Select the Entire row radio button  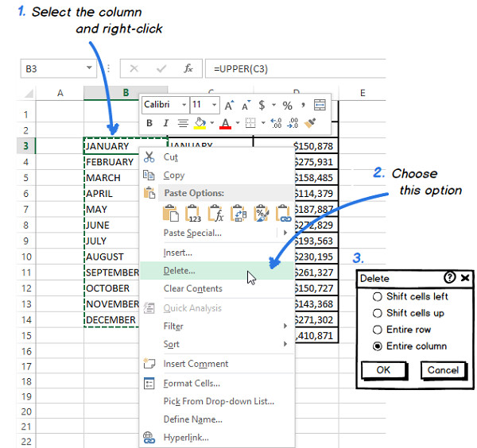tap(377, 330)
